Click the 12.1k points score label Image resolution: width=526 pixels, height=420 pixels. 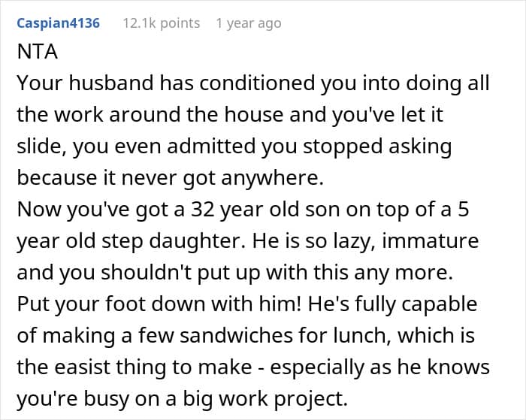coord(162,23)
